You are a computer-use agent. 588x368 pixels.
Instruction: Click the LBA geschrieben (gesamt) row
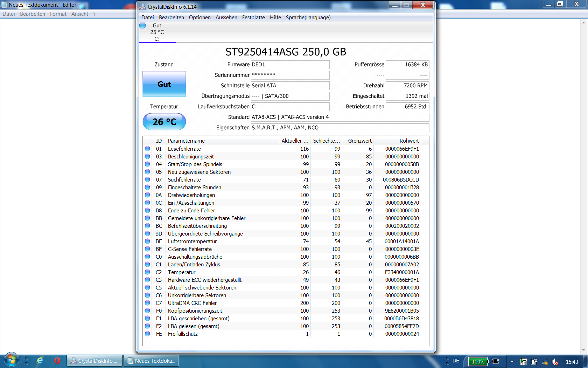pyautogui.click(x=282, y=318)
